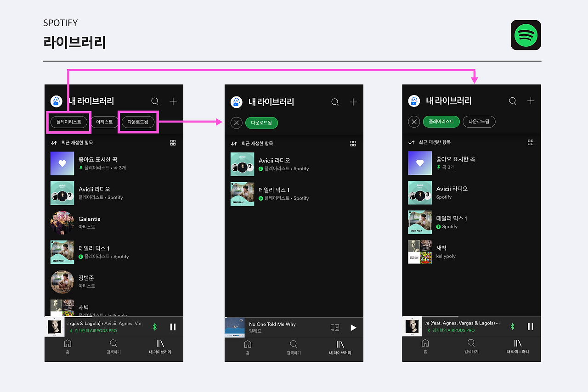The image size is (588, 392).
Task: Turn off the green 플레이리스트 chip in right screen
Action: 441,122
